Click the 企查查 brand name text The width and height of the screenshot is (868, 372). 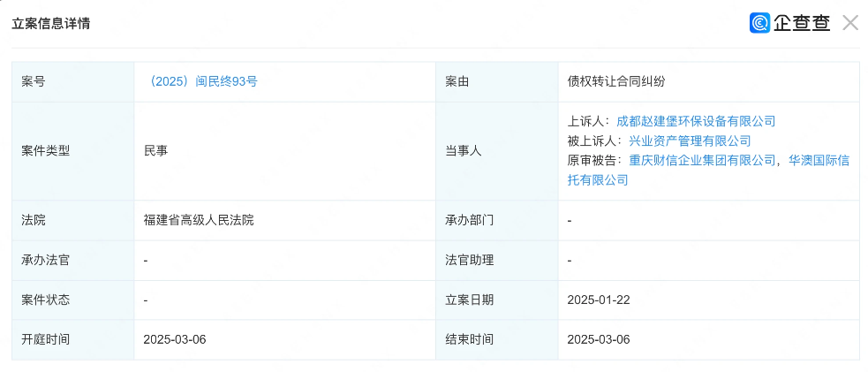click(x=802, y=23)
